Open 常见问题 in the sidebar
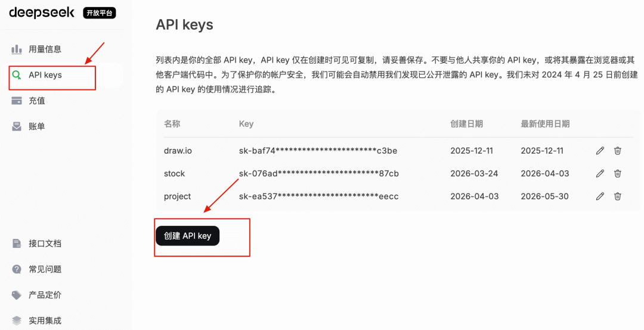Screen dimensions: 644x330 pyautogui.click(x=45, y=269)
